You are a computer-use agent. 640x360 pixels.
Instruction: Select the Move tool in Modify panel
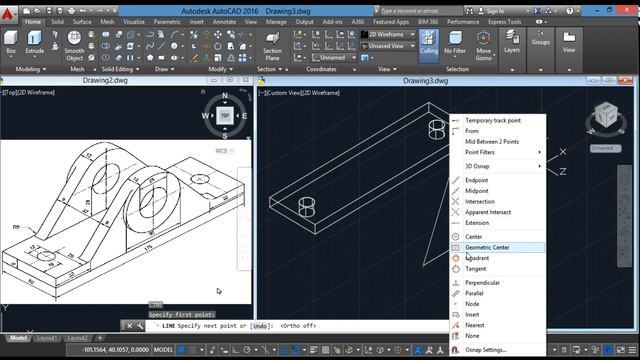point(218,35)
